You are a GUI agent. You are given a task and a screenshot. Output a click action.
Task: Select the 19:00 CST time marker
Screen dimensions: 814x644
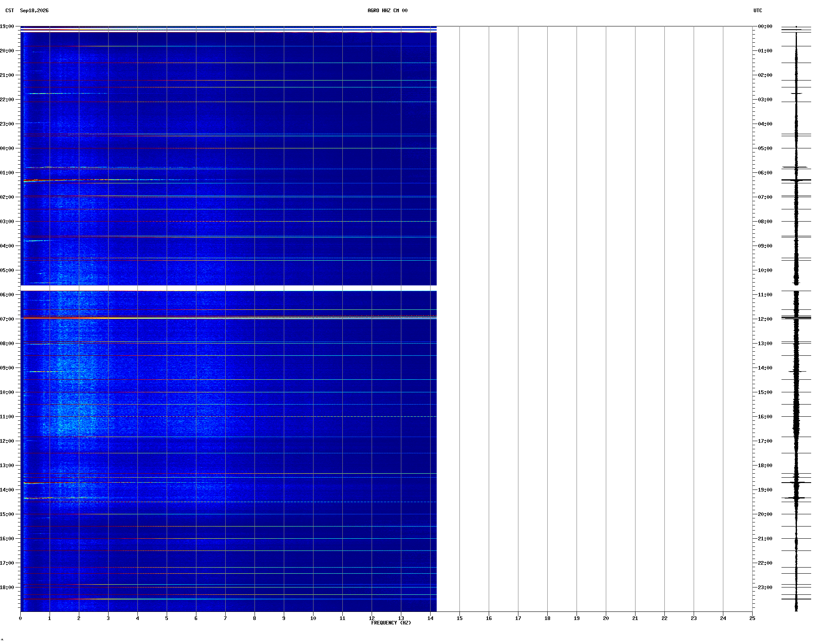tap(7, 26)
